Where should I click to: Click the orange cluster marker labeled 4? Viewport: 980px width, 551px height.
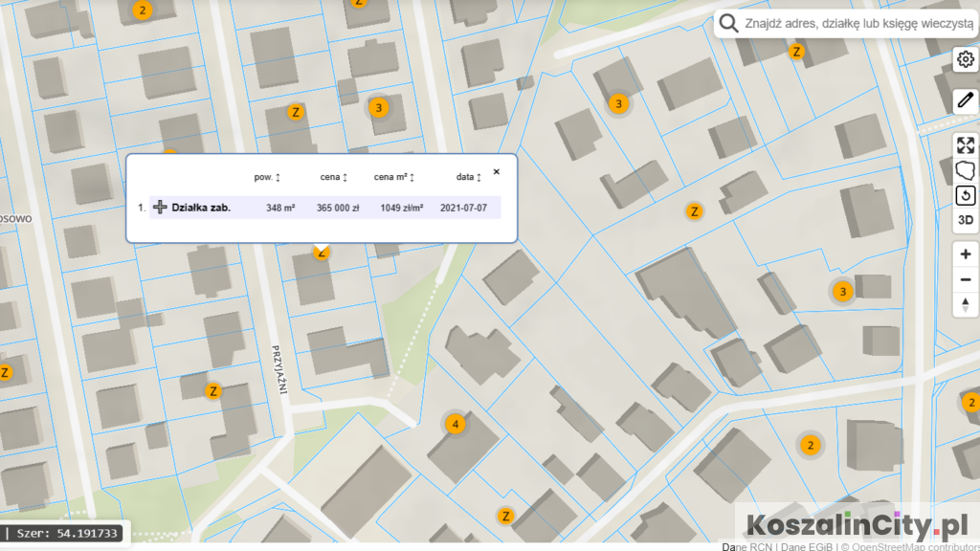pos(456,424)
